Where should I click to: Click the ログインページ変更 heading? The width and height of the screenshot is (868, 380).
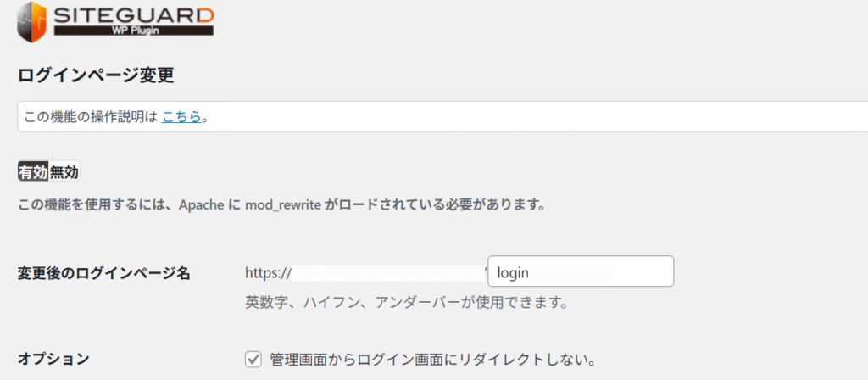point(96,75)
